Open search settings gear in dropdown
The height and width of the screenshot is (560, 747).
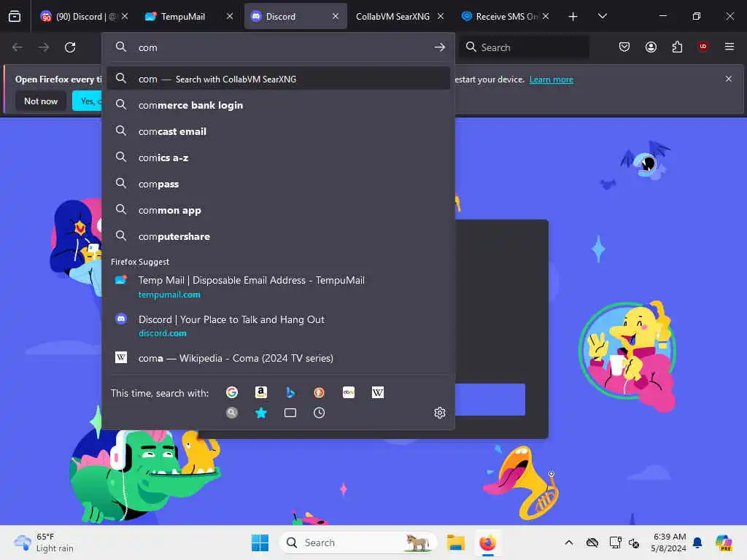tap(440, 413)
